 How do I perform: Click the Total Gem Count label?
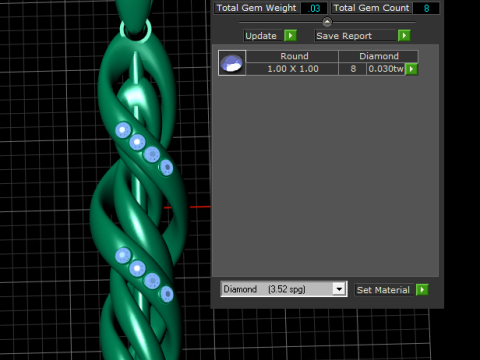point(371,8)
